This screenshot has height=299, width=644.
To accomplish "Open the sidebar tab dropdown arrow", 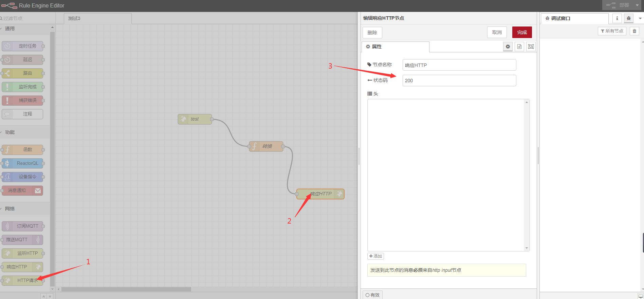I will 640,18.
